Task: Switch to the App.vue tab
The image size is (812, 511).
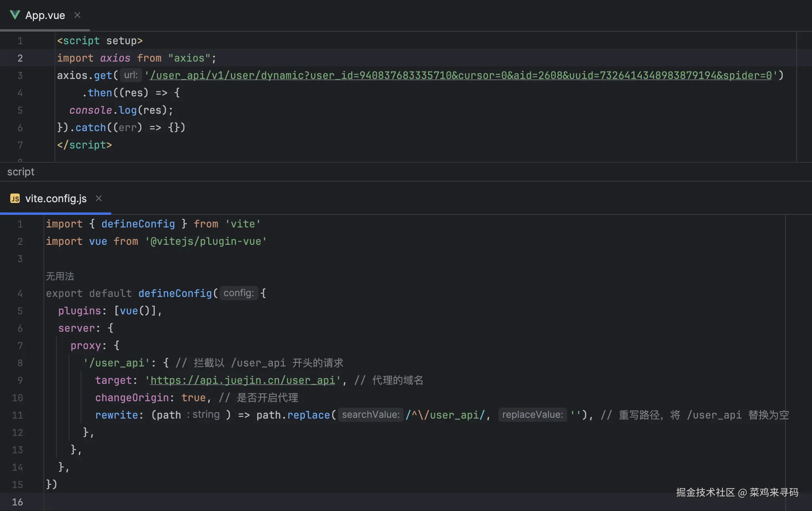Action: coord(45,15)
